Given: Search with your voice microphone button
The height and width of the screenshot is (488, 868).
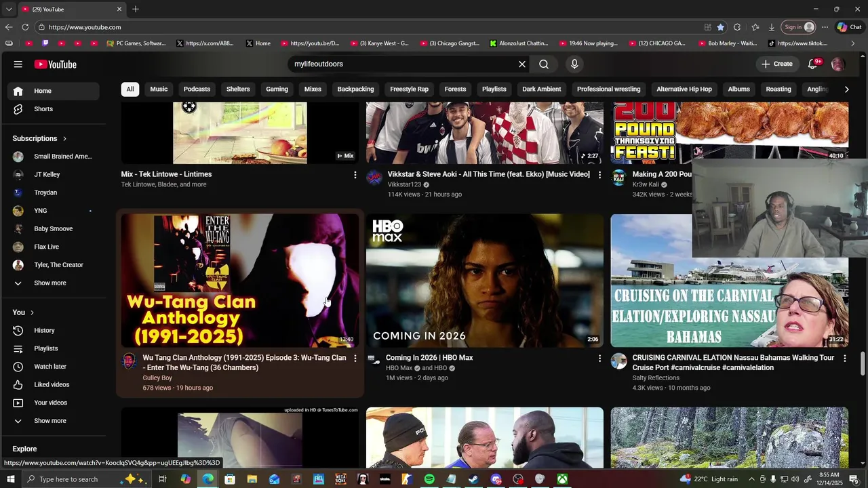Looking at the screenshot, I should 574,64.
